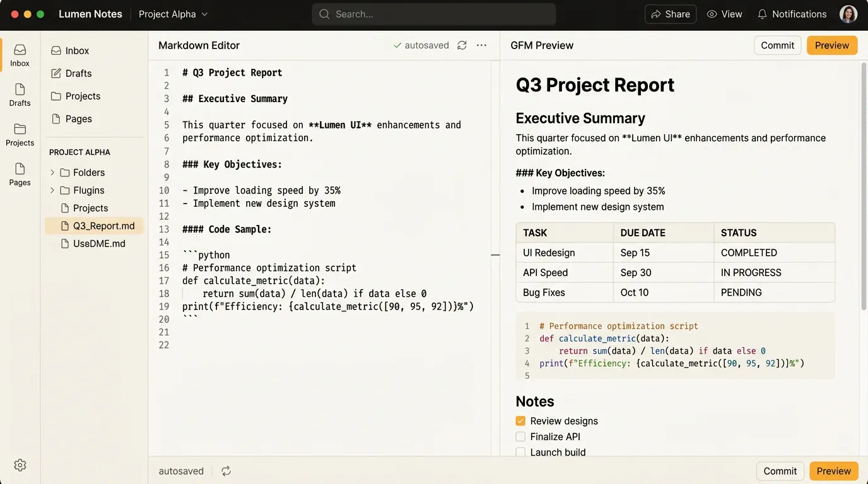The width and height of the screenshot is (868, 484).
Task: Open Projects in the narrow icon rail
Action: (x=20, y=135)
